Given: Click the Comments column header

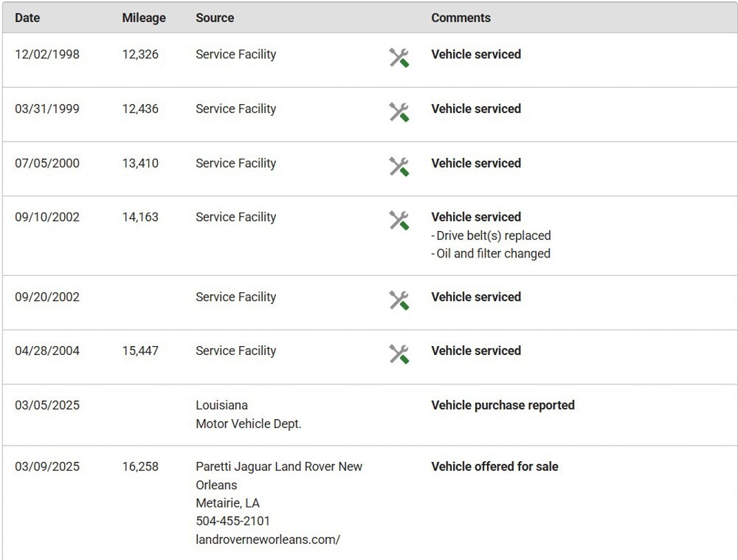Looking at the screenshot, I should pyautogui.click(x=461, y=18).
